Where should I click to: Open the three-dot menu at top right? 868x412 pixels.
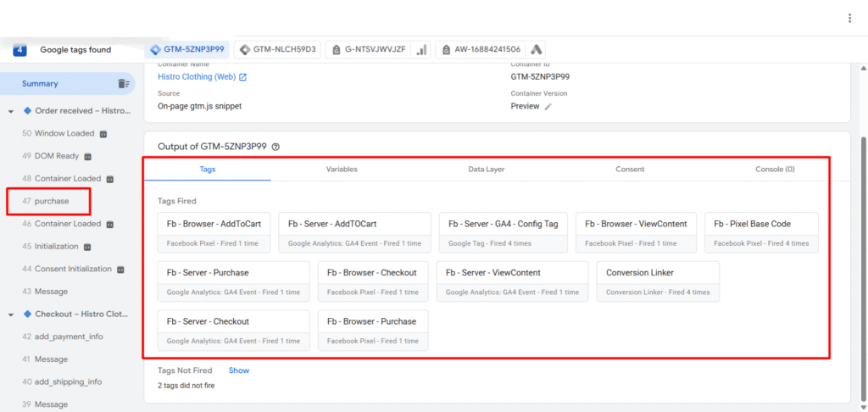pyautogui.click(x=849, y=18)
